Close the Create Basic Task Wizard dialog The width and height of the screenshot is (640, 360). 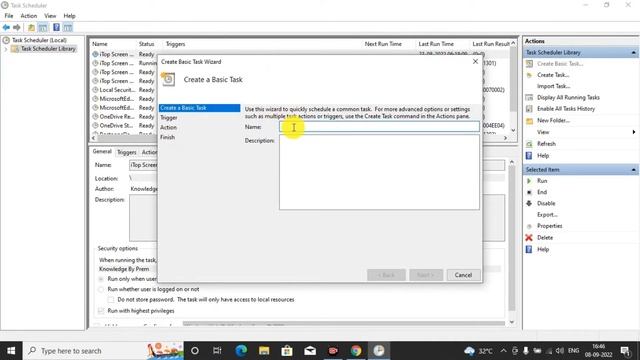point(475,62)
